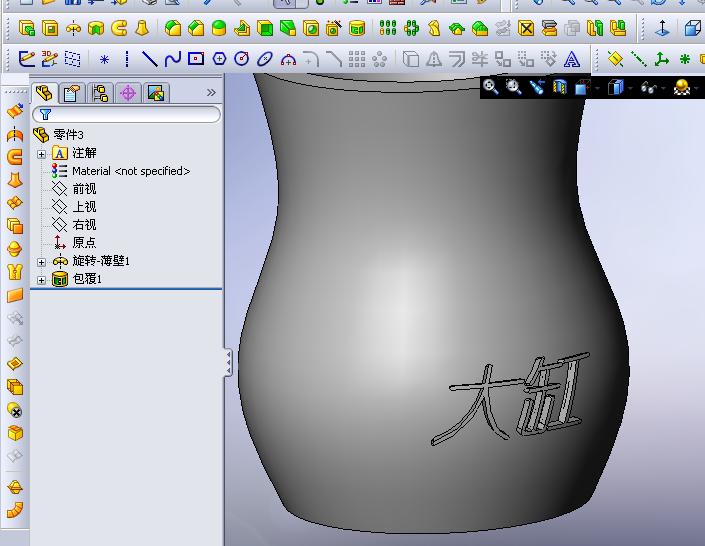
Task: Select the Rectangle sketch tool
Action: point(196,58)
